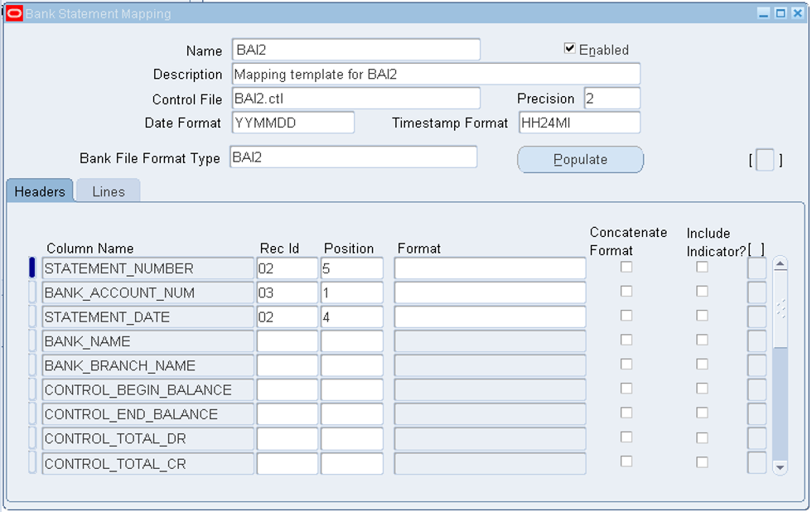Uncheck the Enabled checkbox

569,47
